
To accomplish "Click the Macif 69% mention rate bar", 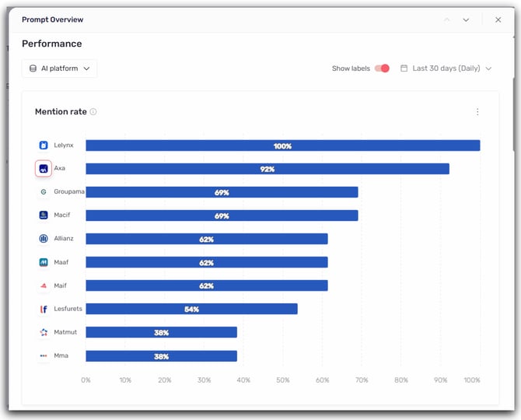I will 222,215.
